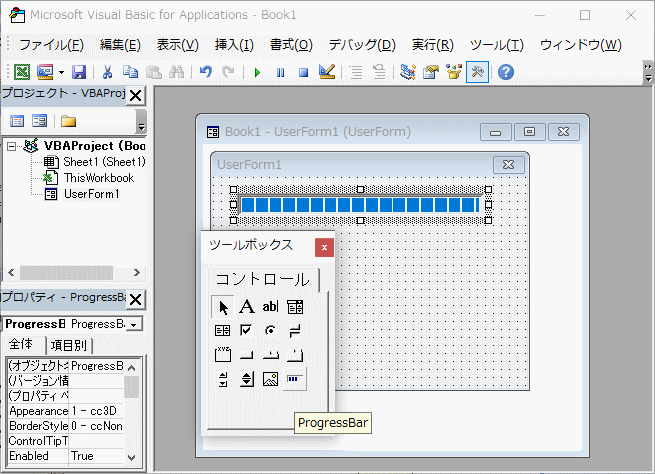Select the ProgressBar tool in toolbox
The image size is (655, 474).
tap(294, 379)
